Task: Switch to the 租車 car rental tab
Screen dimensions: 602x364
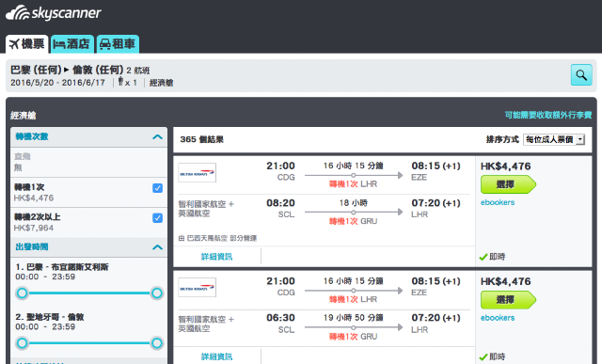Action: point(118,44)
